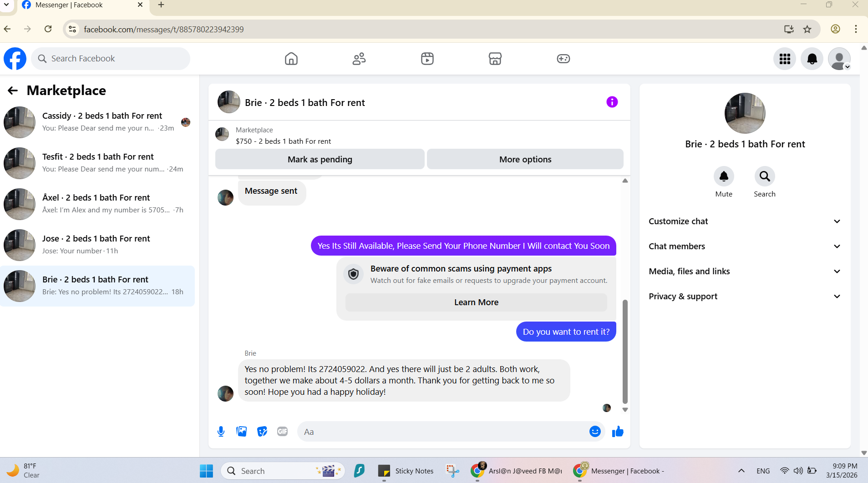The height and width of the screenshot is (483, 868).
Task: Open the weather widget showing 81°F
Action: (23, 471)
